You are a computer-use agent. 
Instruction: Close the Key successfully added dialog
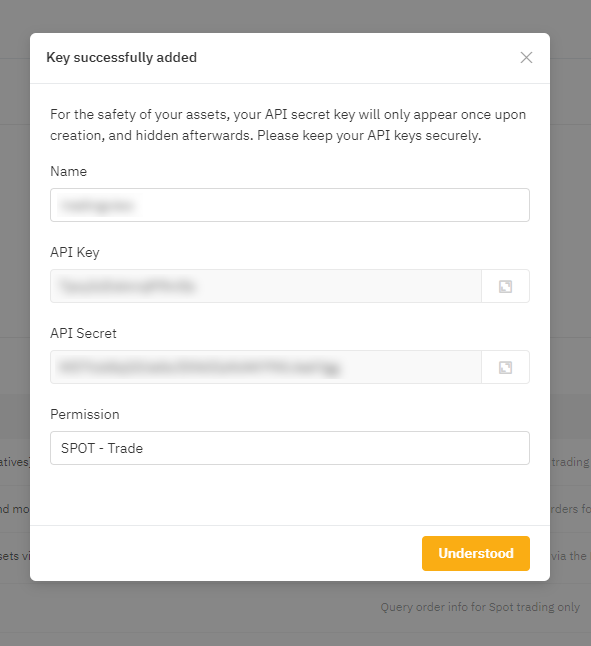pyautogui.click(x=526, y=58)
